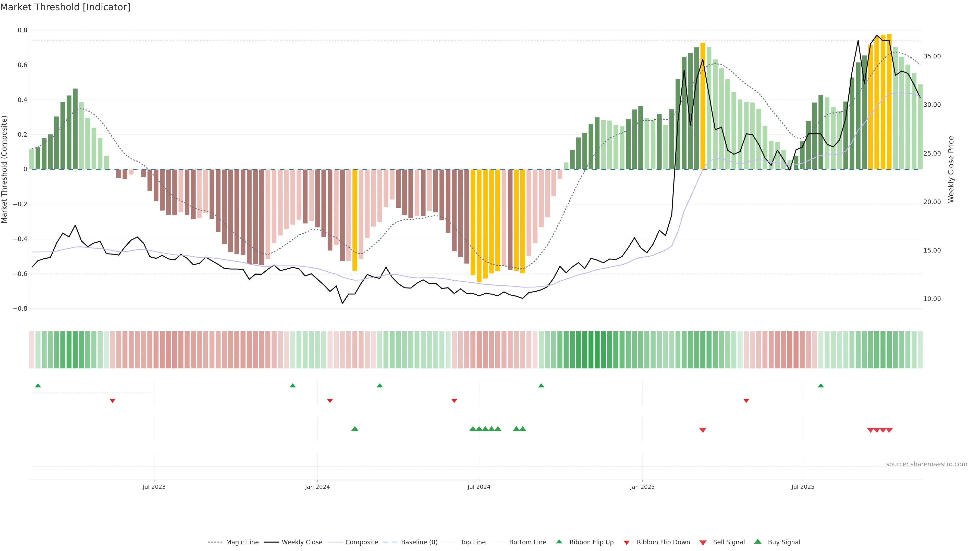Click the Ribbon Flip Up legend triangle
980x551 pixels.
(559, 542)
